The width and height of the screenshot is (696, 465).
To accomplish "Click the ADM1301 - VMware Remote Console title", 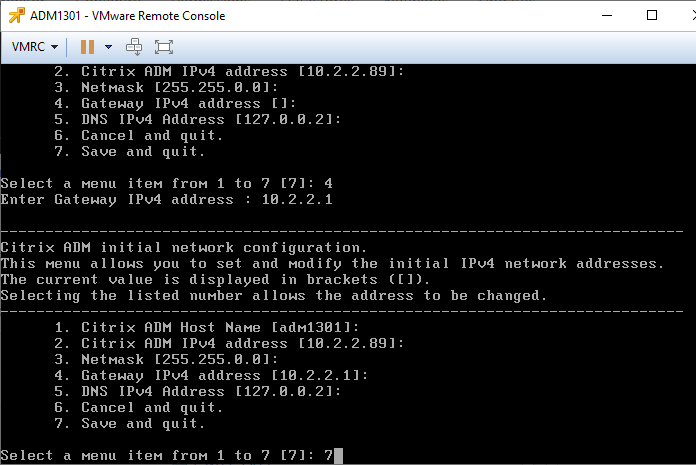I will point(127,16).
